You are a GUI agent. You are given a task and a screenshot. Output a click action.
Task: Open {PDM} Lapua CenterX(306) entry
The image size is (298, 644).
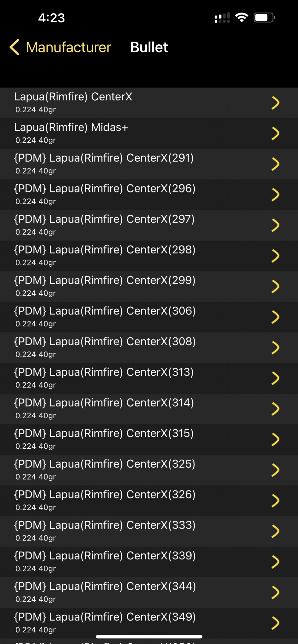105,317
